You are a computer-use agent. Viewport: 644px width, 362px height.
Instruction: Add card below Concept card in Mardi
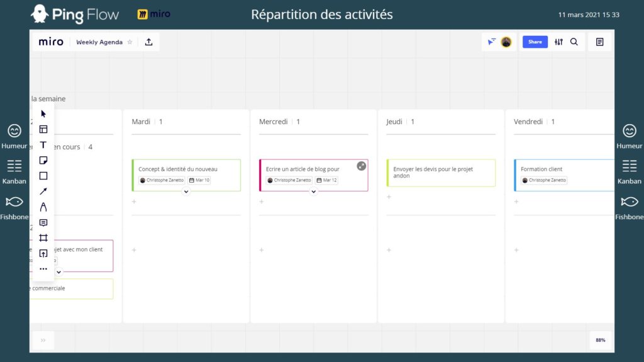tap(134, 201)
